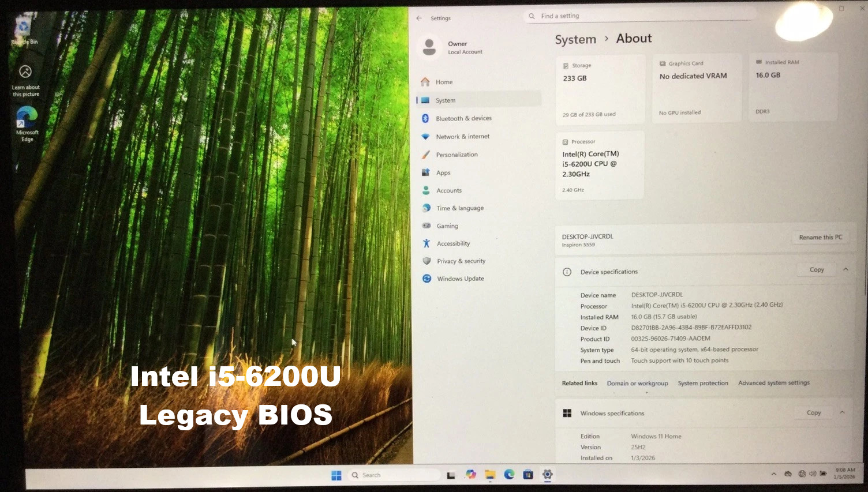Click the Windows specifications logo icon
Image resolution: width=868 pixels, height=492 pixels.
point(567,413)
